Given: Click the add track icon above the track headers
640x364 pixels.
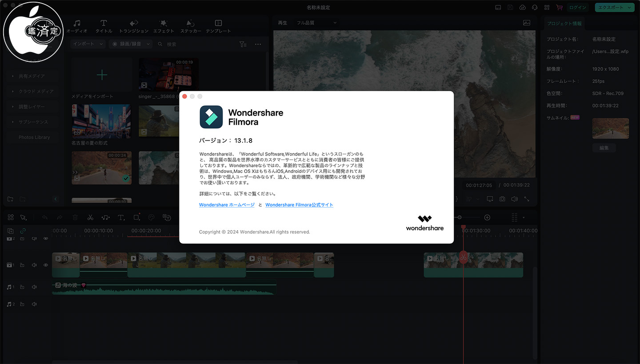Looking at the screenshot, I should click(11, 231).
